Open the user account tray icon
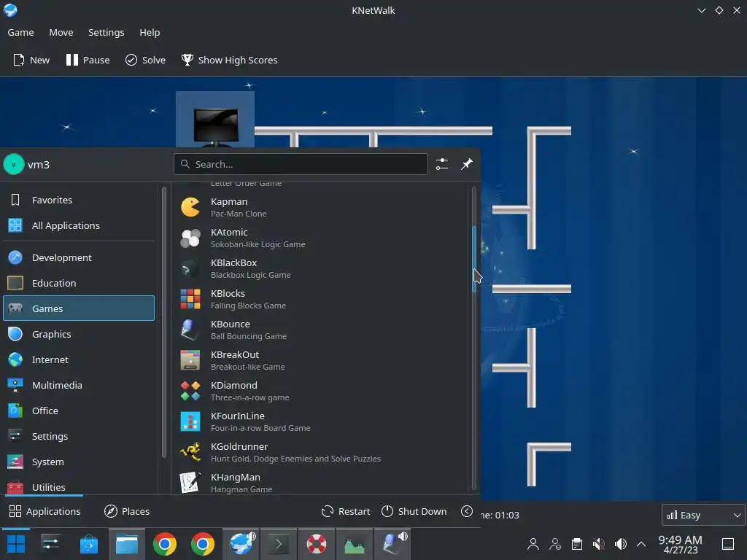The width and height of the screenshot is (747, 560). pyautogui.click(x=533, y=544)
